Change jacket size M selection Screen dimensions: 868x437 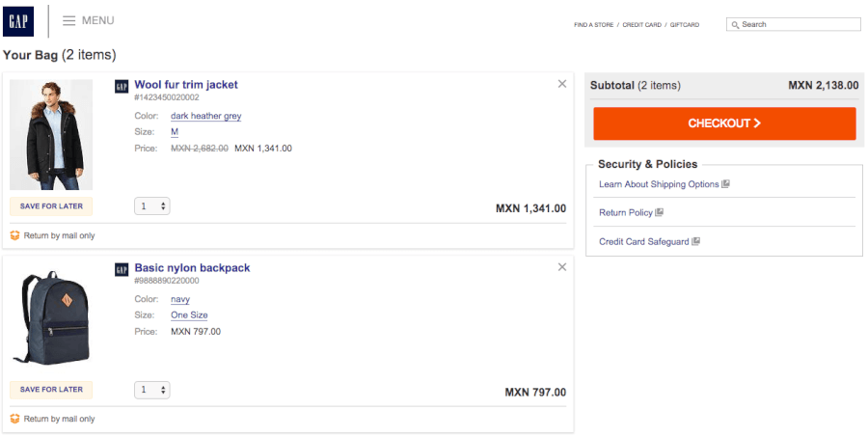click(175, 132)
